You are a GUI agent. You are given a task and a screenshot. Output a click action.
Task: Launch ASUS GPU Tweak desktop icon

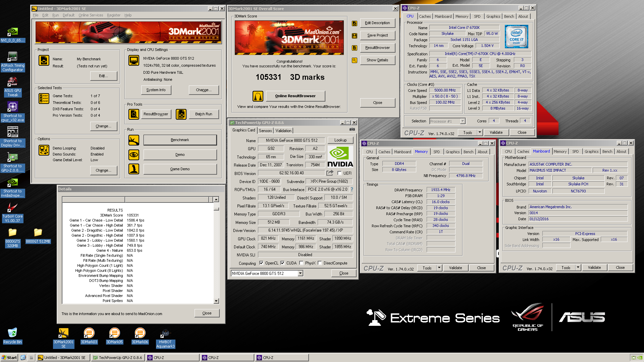coord(12,87)
